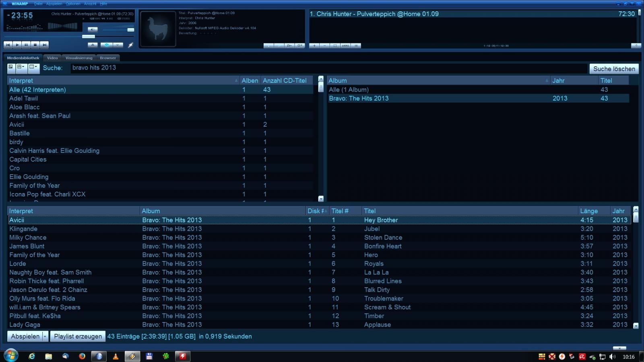This screenshot has width=644, height=362.
Task: Click the Abspielen button below the track list
Action: 25,336
